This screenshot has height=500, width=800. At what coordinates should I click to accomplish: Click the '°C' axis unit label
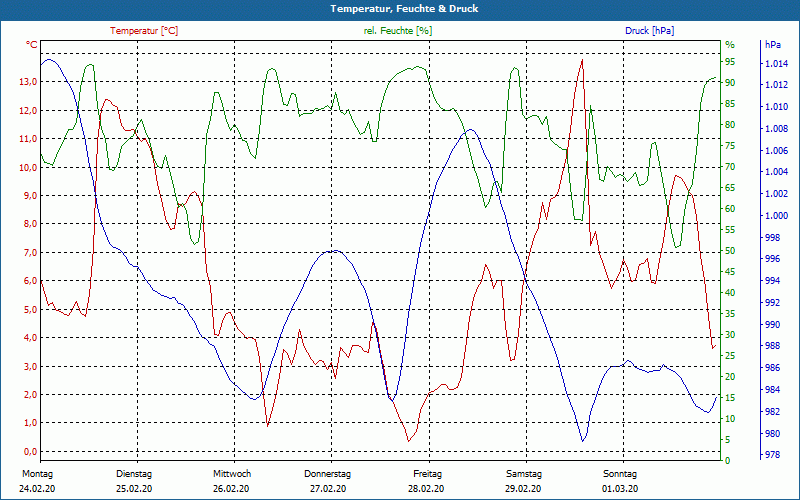(32, 45)
